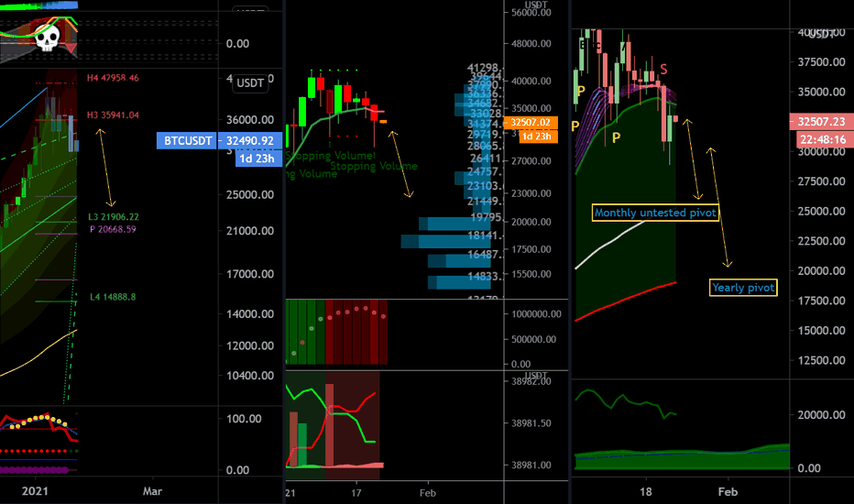Image resolution: width=854 pixels, height=504 pixels.
Task: Click the 36000.00 price axis value
Action: point(250,120)
